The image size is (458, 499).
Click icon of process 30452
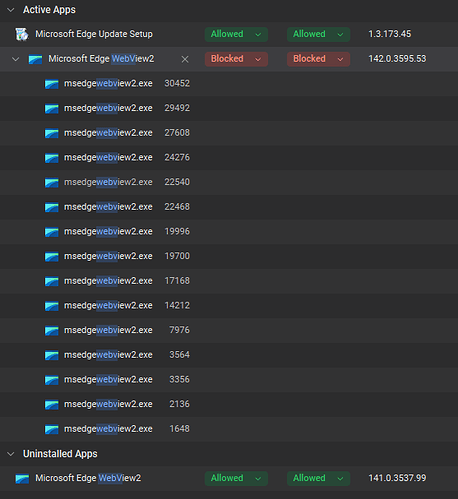(52, 84)
